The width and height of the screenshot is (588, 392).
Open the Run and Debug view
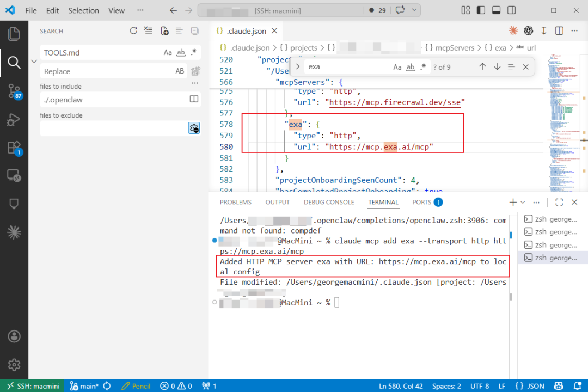pos(14,119)
